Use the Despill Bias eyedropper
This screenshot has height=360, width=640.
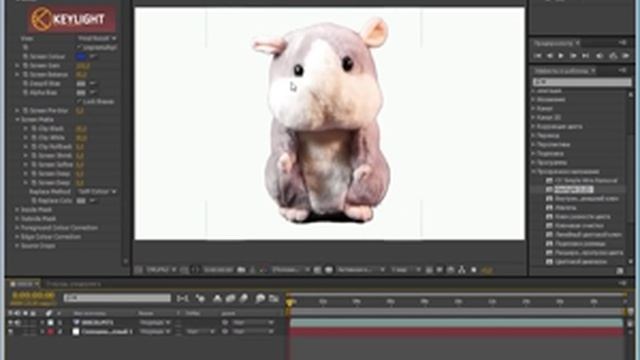coord(93,83)
